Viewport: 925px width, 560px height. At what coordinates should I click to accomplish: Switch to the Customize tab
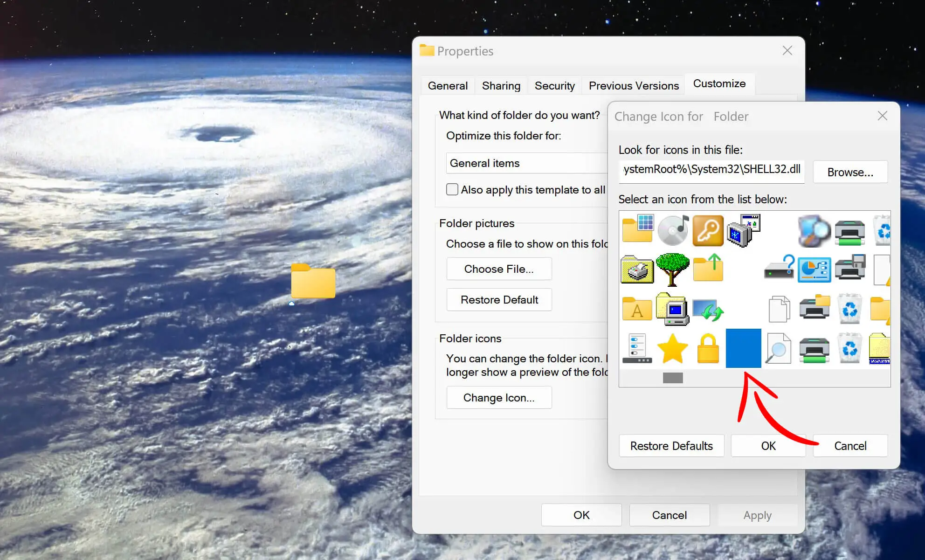tap(719, 84)
